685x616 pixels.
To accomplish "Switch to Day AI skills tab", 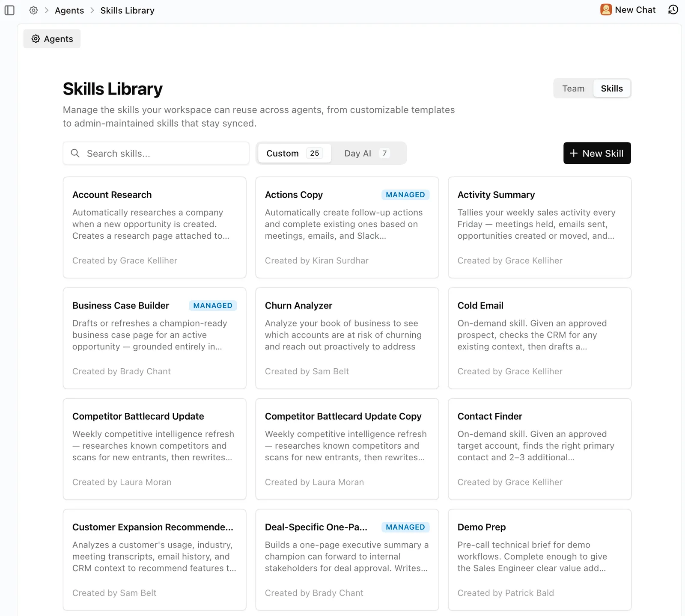I will tap(367, 153).
